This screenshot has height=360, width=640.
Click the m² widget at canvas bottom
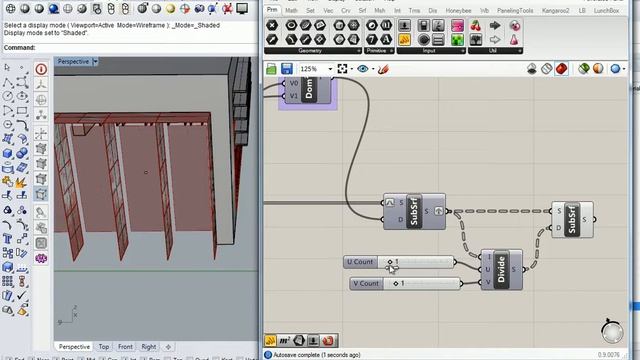(284, 340)
